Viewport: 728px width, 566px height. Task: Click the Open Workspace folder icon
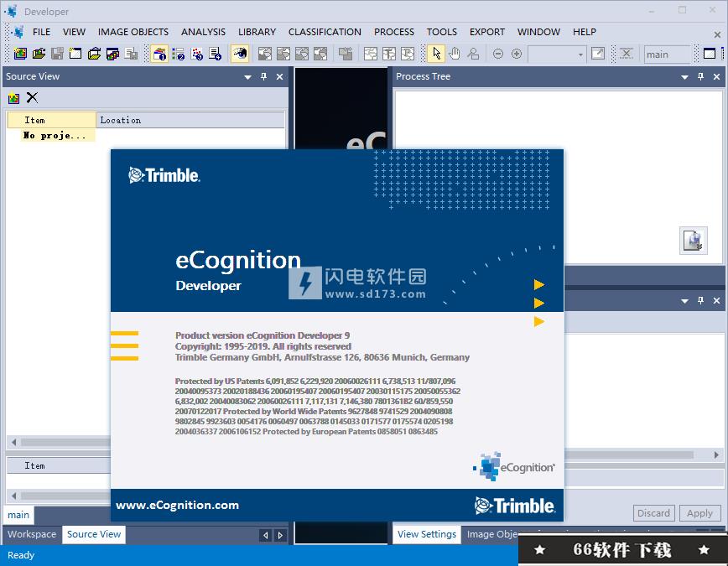(x=94, y=54)
